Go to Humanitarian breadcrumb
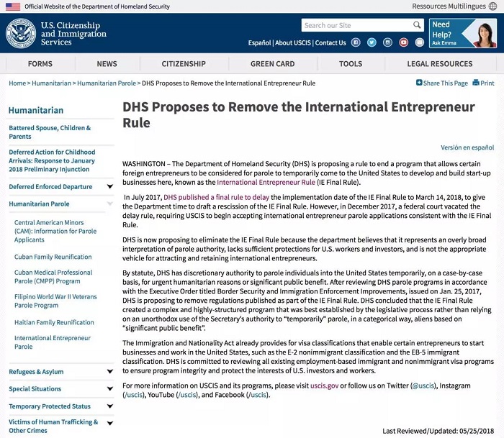 51,83
